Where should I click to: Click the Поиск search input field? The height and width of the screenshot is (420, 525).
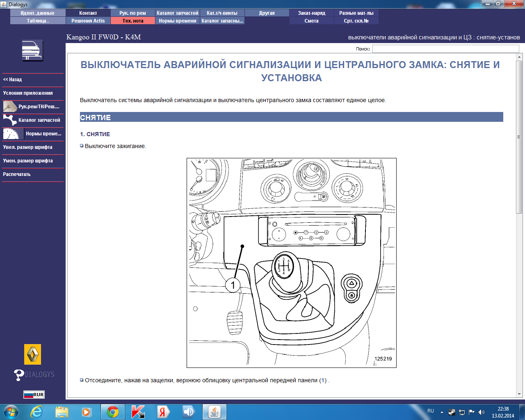[445, 49]
